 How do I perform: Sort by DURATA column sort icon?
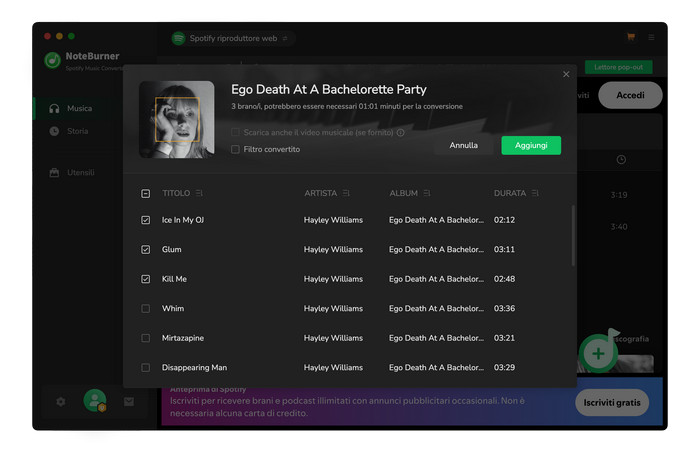click(535, 193)
